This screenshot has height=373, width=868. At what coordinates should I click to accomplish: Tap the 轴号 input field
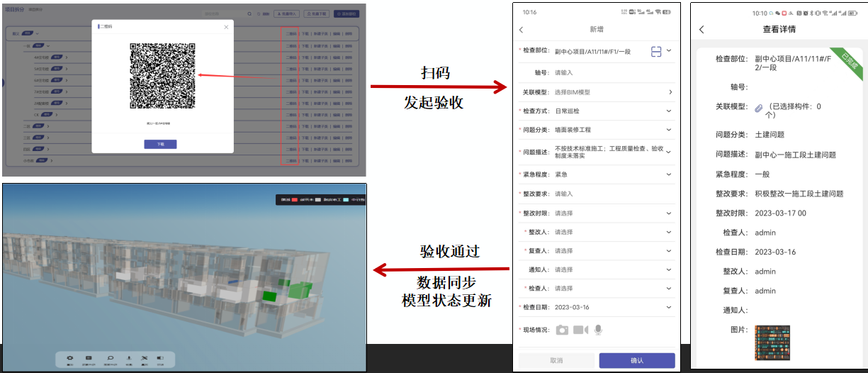(613, 72)
